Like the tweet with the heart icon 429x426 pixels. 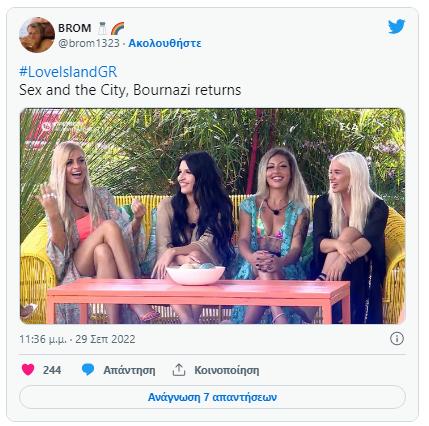pyautogui.click(x=28, y=370)
